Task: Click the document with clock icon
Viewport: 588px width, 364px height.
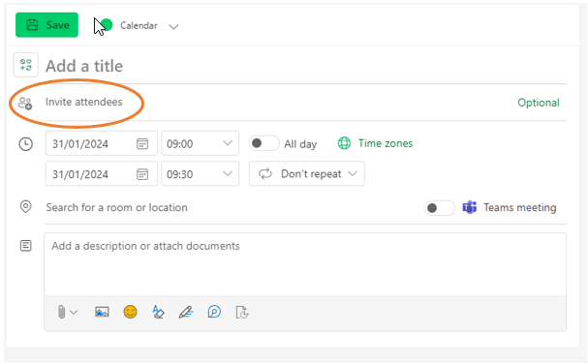Action: [242, 313]
